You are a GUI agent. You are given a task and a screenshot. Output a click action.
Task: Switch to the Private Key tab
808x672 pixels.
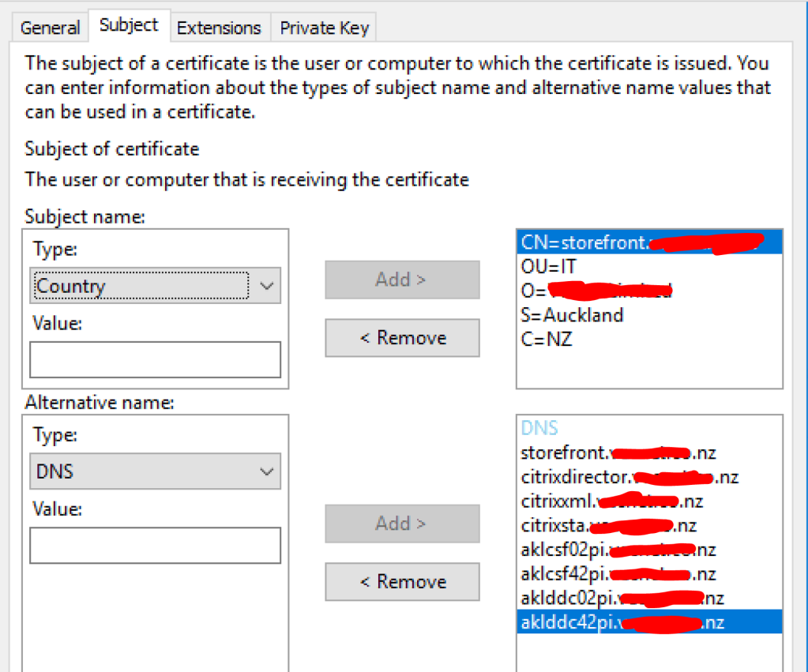323,27
